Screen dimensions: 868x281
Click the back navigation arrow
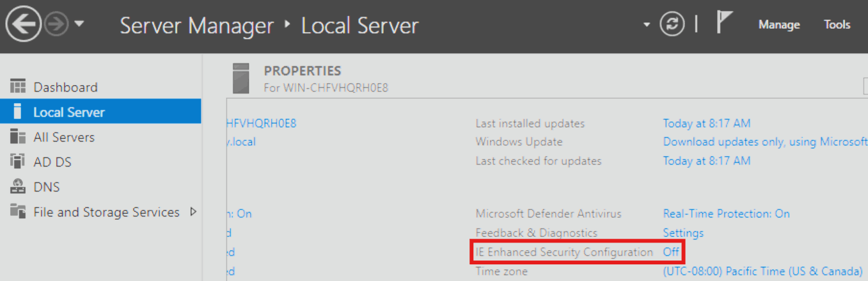[24, 26]
